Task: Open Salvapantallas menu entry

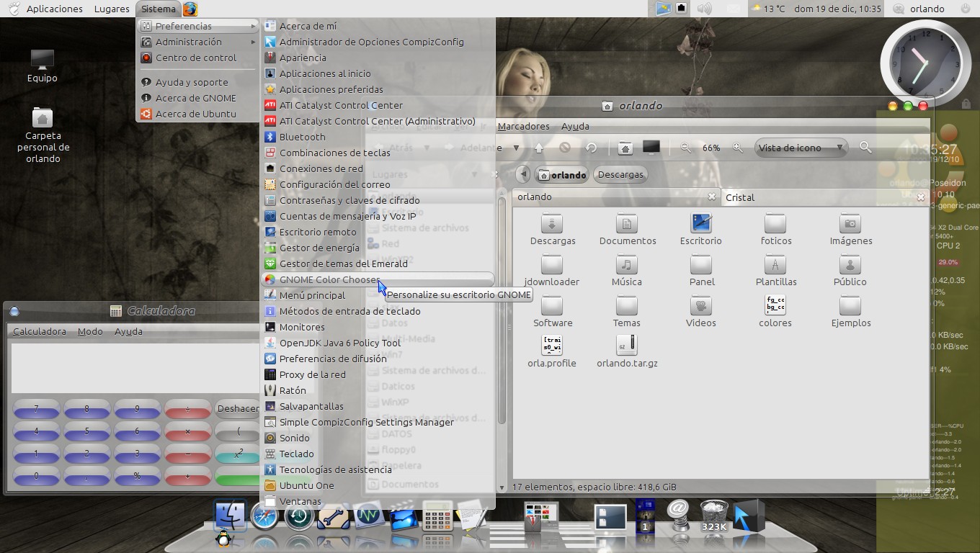Action: (x=378, y=406)
